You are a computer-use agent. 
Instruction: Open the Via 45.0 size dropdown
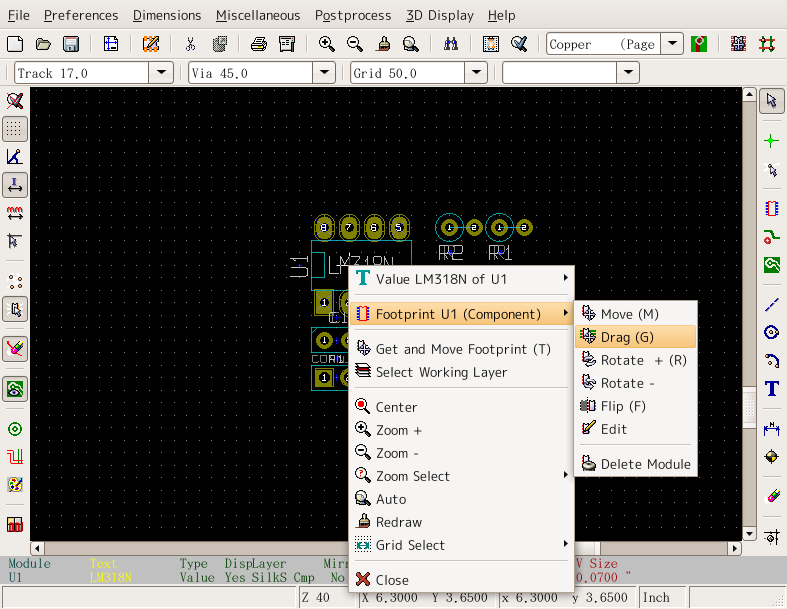(323, 73)
